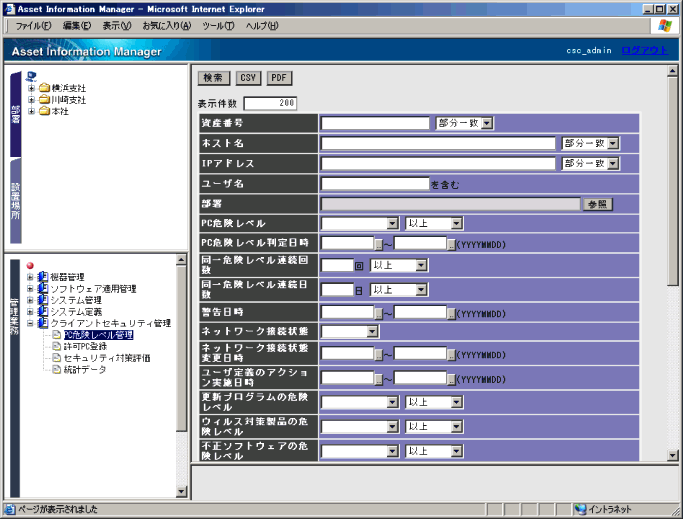Click the 検索 button

click(213, 77)
